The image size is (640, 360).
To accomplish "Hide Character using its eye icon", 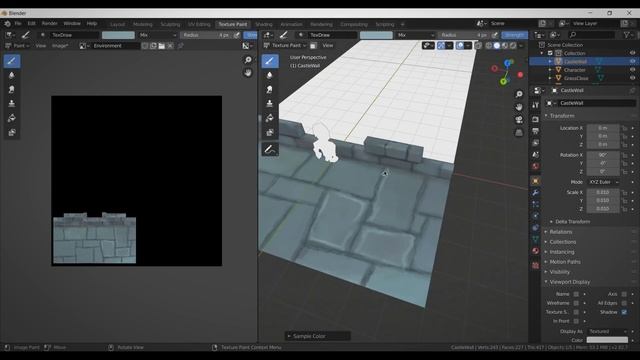I will 632,70.
